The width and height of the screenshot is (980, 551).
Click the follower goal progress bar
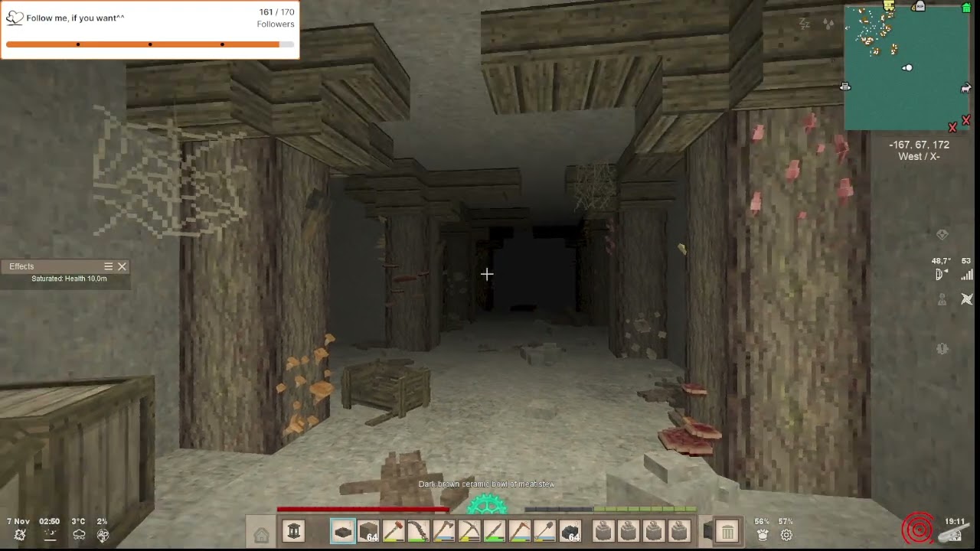tap(150, 44)
